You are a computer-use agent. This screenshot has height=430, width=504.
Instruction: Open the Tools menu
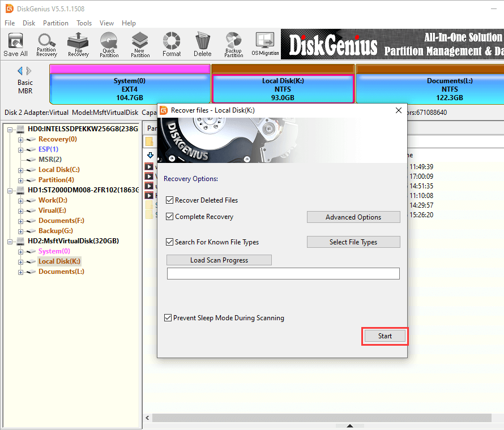[x=84, y=23]
